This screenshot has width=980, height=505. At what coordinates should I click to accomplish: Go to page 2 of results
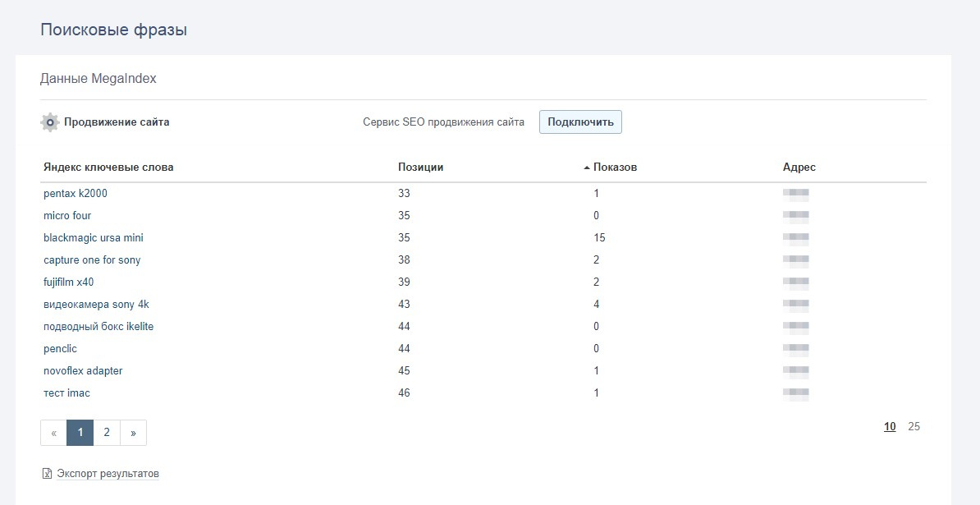click(107, 433)
